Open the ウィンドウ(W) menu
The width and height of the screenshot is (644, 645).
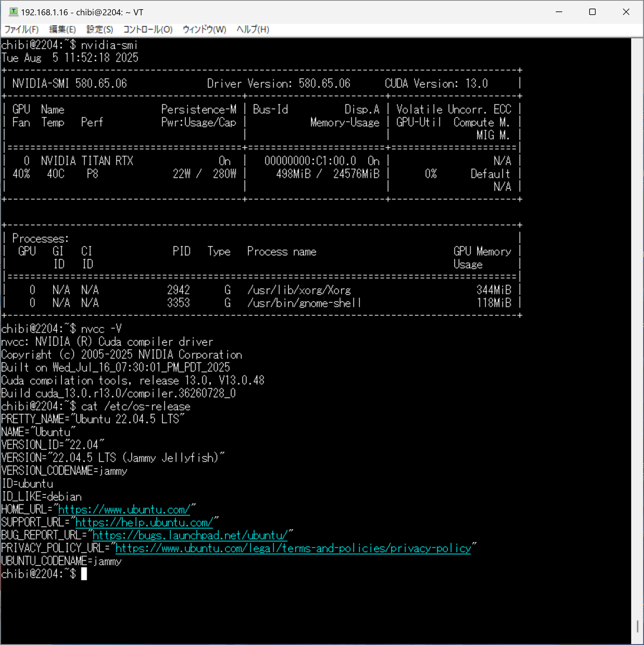(x=204, y=29)
